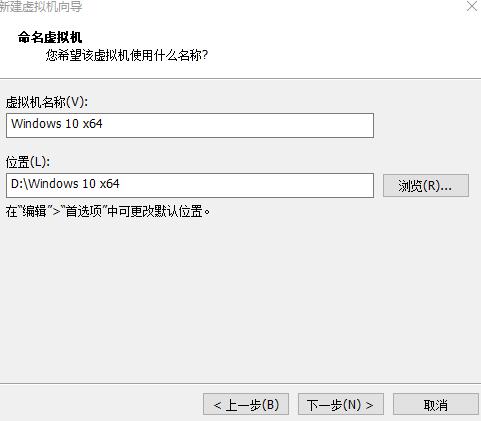
Task: Click the word Windows in the name field
Action: 36,124
